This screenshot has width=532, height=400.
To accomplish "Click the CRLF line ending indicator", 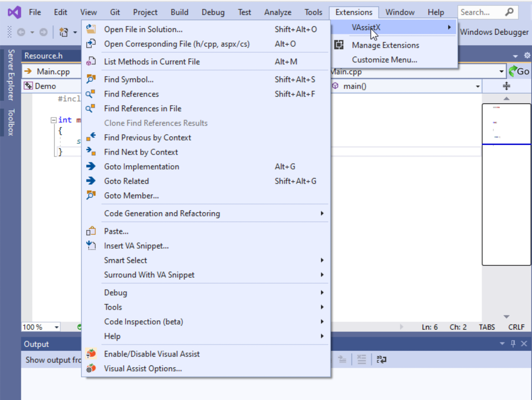I will [x=516, y=327].
